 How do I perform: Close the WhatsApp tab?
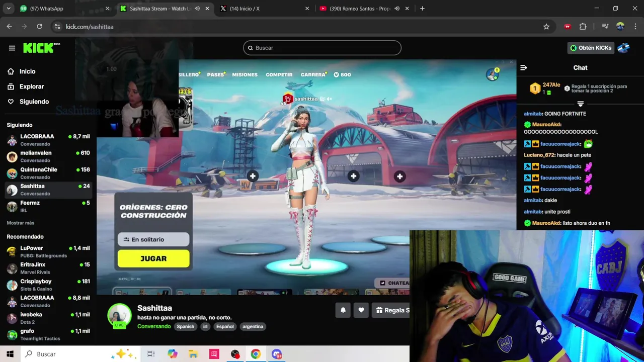point(107,9)
